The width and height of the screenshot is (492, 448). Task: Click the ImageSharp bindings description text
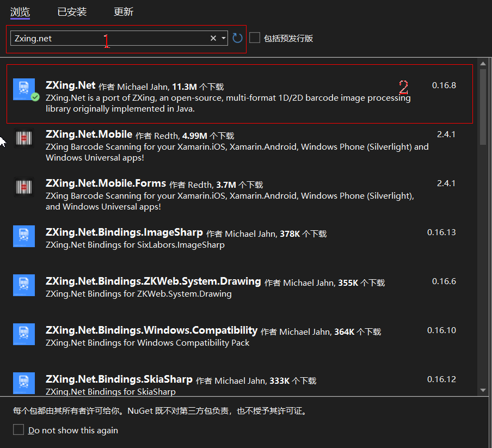pos(135,245)
